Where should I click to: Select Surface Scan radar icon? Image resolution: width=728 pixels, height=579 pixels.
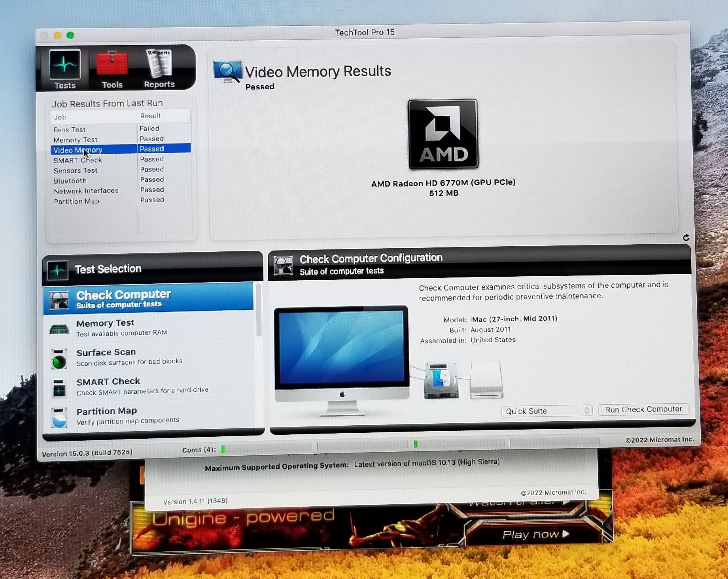tap(59, 359)
